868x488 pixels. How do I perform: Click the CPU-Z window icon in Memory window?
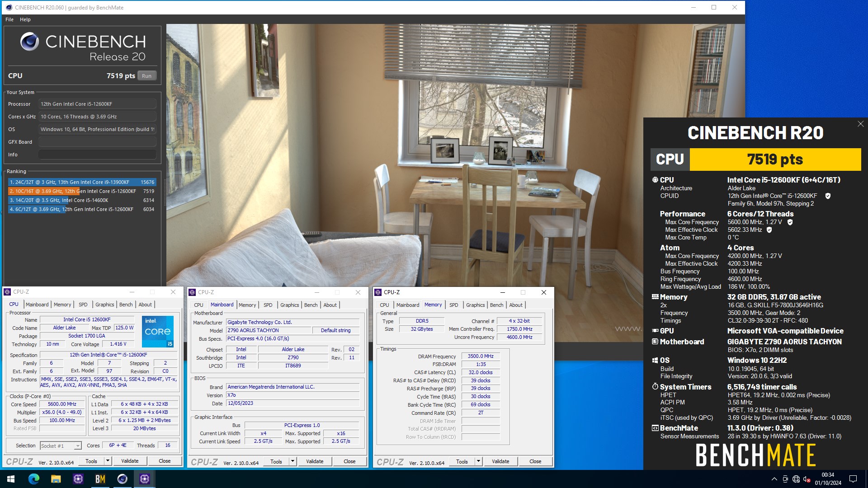click(x=378, y=292)
